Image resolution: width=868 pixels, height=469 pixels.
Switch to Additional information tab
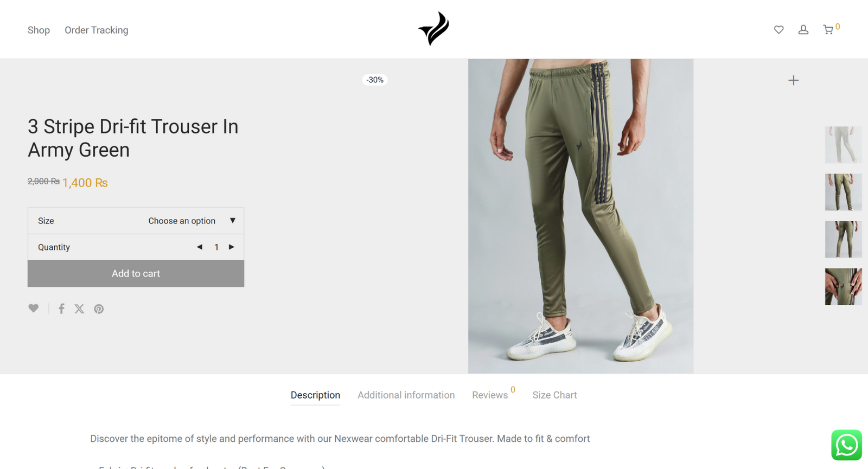pos(406,395)
